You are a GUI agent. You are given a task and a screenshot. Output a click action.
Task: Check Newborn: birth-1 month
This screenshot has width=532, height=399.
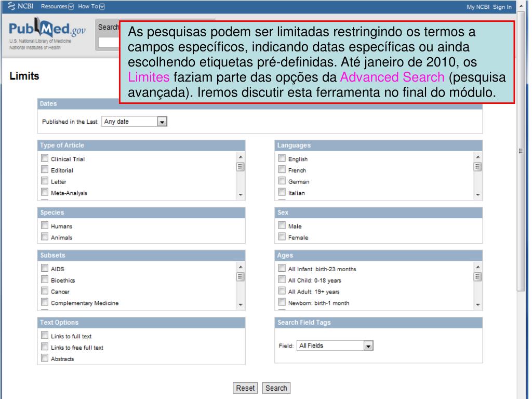tap(282, 302)
